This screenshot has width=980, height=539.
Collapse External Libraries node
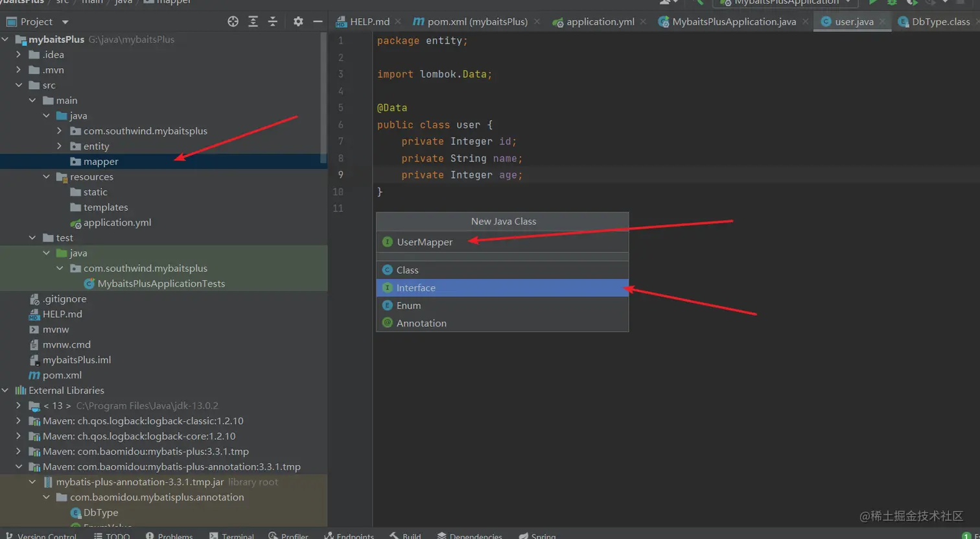click(6, 390)
